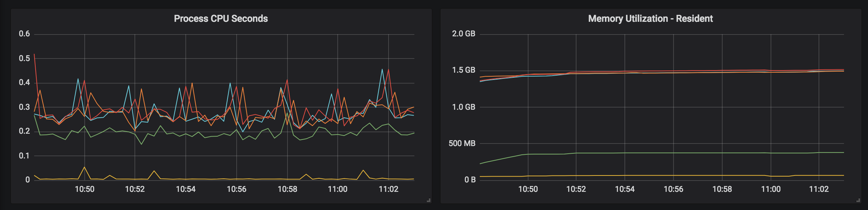Click the 10:54 time label in CPU panel

[x=186, y=189]
